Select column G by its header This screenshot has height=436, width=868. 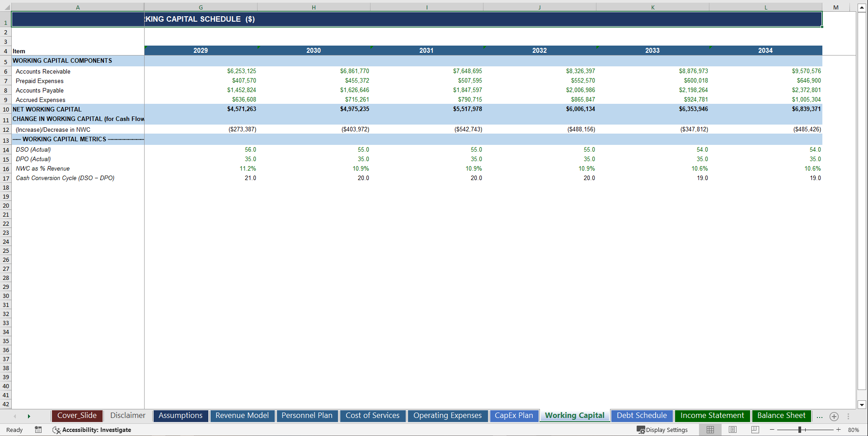click(x=200, y=7)
